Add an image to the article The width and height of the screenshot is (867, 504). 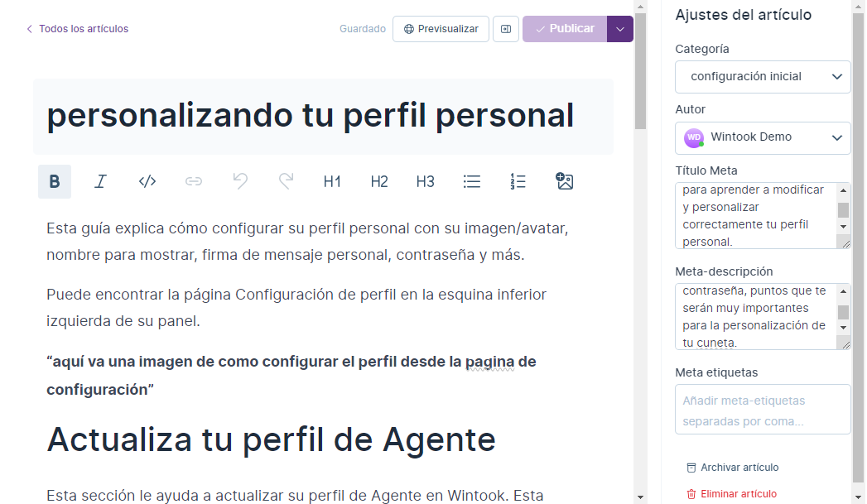(x=565, y=181)
